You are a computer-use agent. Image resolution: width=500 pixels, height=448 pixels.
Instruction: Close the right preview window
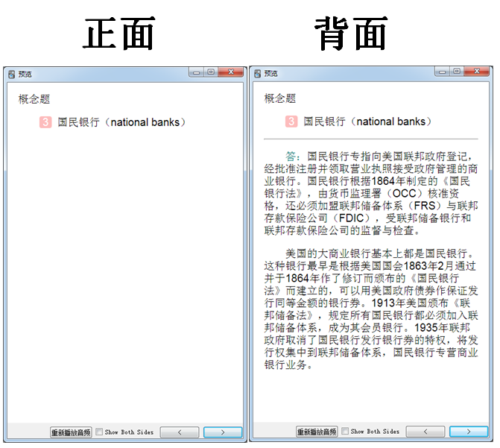(477, 72)
